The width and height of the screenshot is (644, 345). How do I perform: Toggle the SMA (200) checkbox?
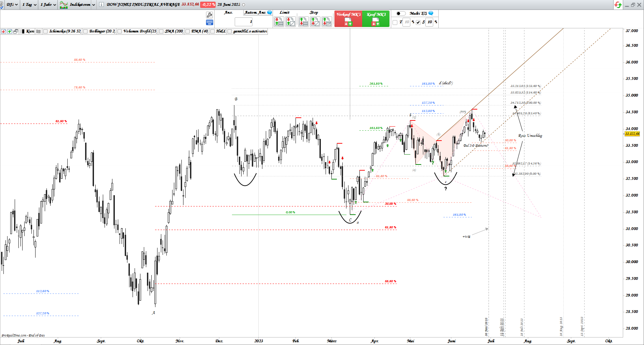coord(161,31)
